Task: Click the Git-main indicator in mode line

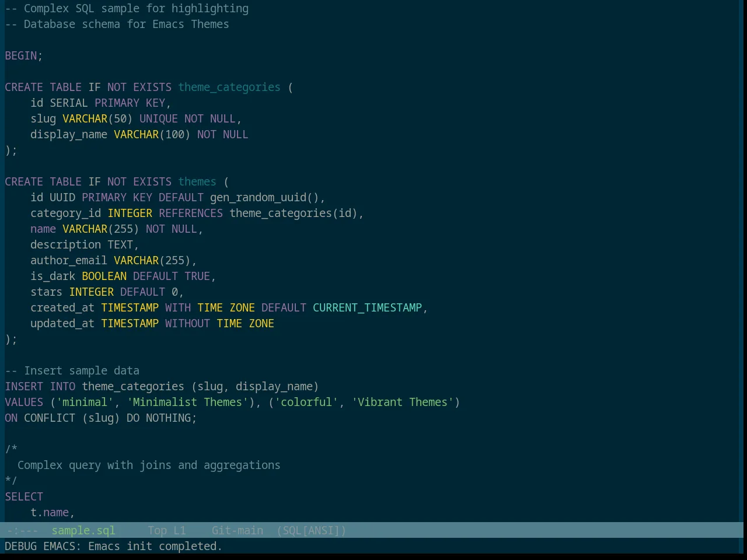Action: 238,530
